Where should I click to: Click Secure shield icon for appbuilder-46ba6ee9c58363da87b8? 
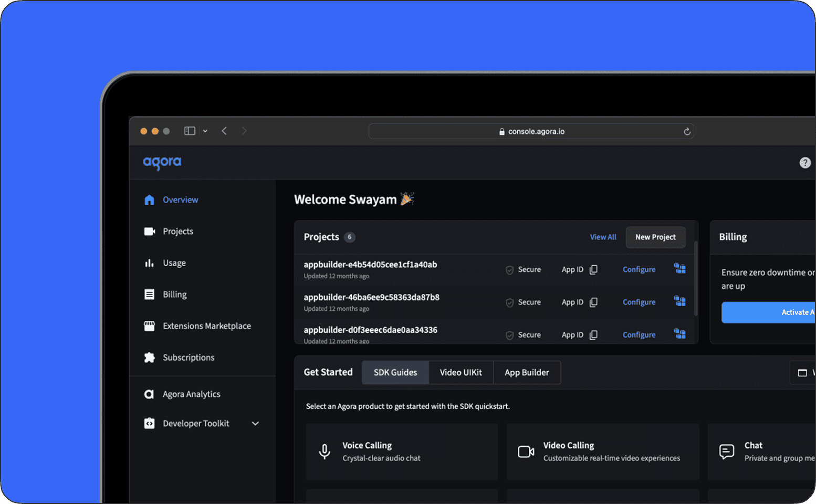(509, 302)
